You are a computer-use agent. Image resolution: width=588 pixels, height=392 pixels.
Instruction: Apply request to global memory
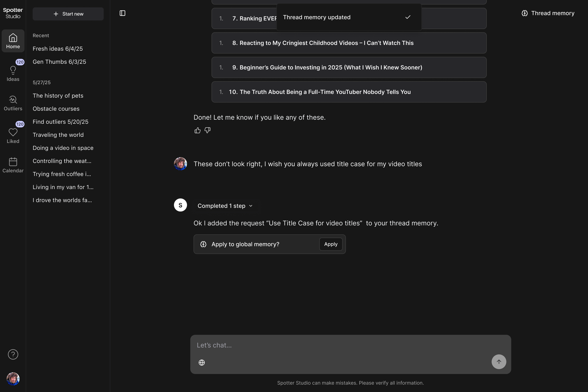coord(330,244)
